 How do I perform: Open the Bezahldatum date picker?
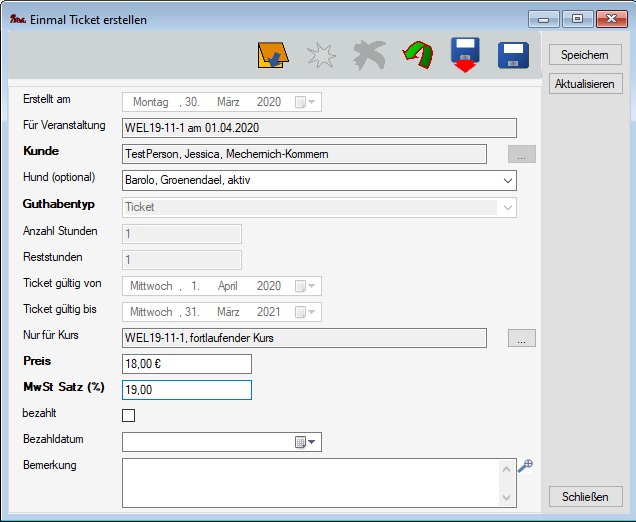[x=305, y=442]
